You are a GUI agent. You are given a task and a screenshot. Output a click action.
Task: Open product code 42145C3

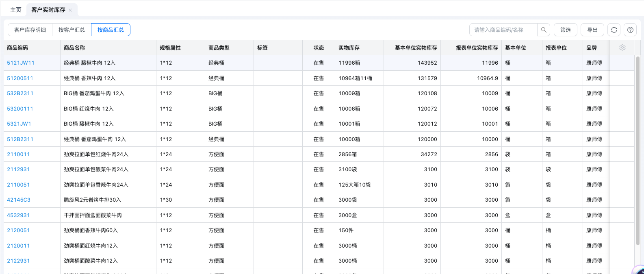tap(19, 200)
